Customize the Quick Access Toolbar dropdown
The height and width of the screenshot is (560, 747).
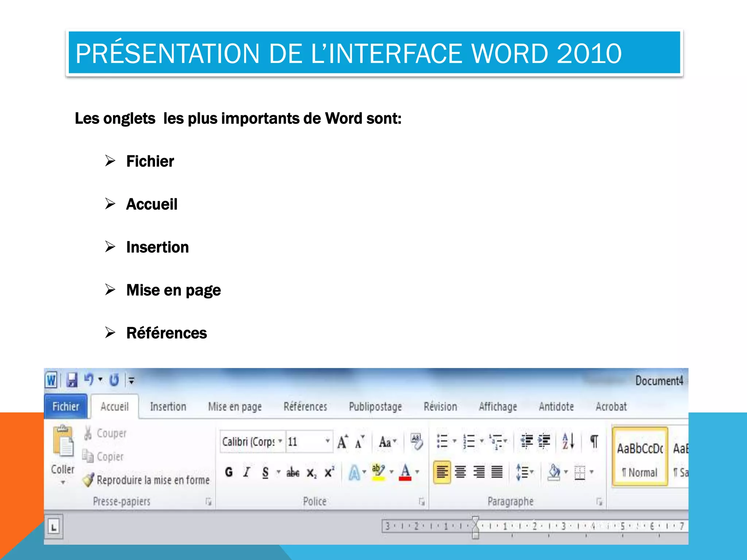[x=131, y=381]
